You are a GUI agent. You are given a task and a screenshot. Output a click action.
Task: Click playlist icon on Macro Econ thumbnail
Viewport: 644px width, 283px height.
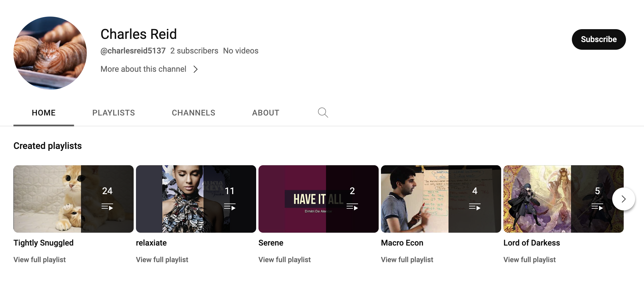point(475,207)
